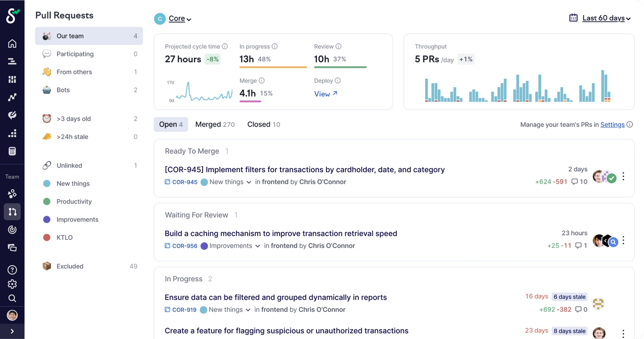Viewport: 644px width, 339px height.
Task: Open the Team members icon under Team
Action: 12,193
